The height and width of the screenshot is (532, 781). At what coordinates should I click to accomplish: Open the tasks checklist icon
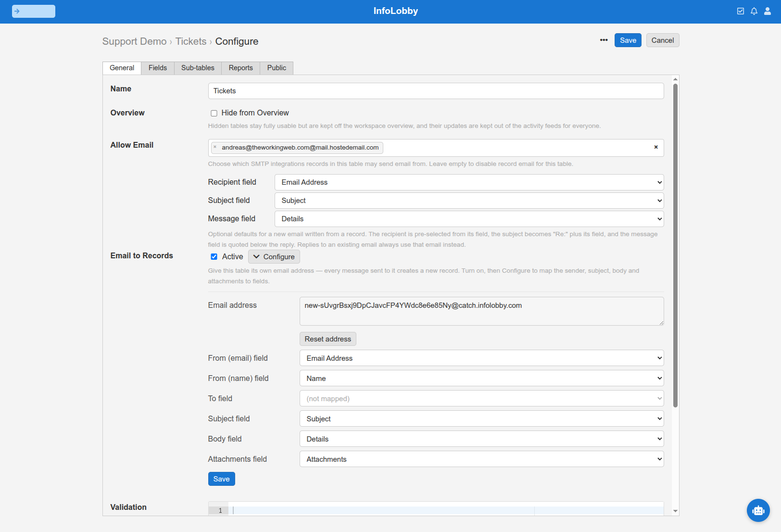[x=741, y=11]
